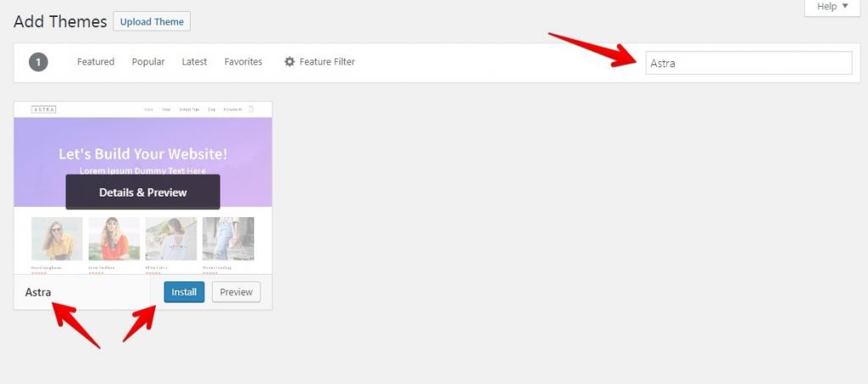This screenshot has height=384, width=868.
Task: Click the Astra theme name label
Action: pos(38,292)
